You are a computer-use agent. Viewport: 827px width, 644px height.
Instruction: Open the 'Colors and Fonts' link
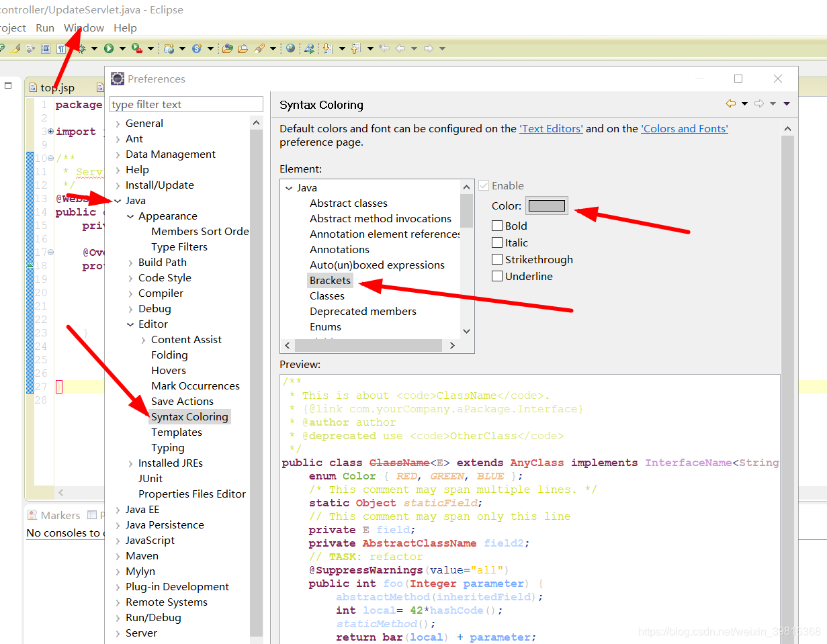685,128
